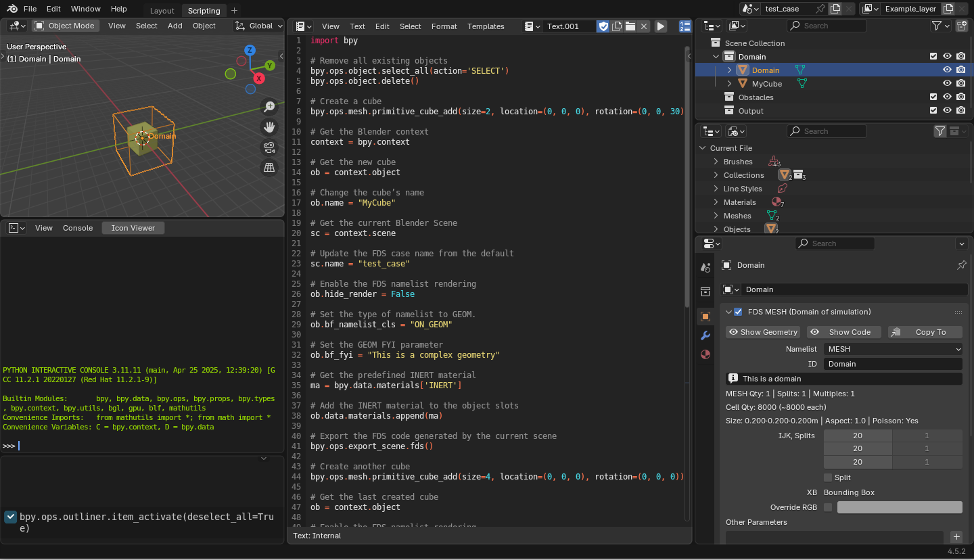Open the outliner filter dropdown
974x560 pixels.
click(x=940, y=26)
